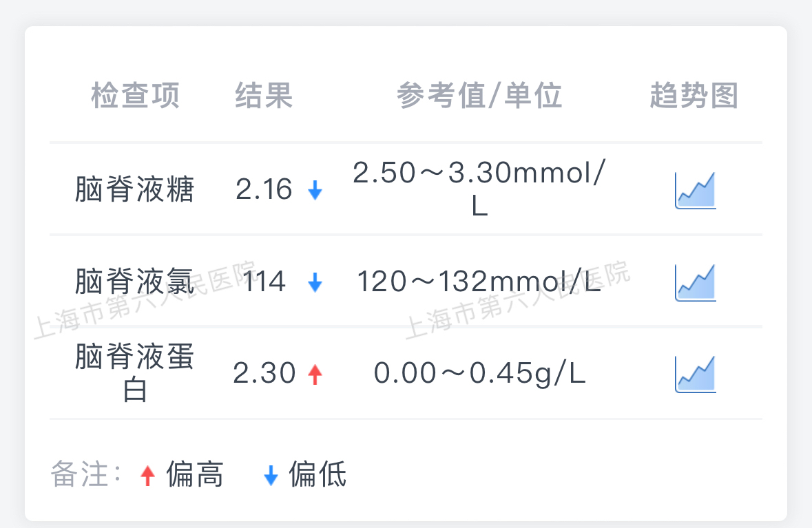Viewport: 812px width, 528px height.
Task: Select the 结果 column header
Action: (x=264, y=95)
